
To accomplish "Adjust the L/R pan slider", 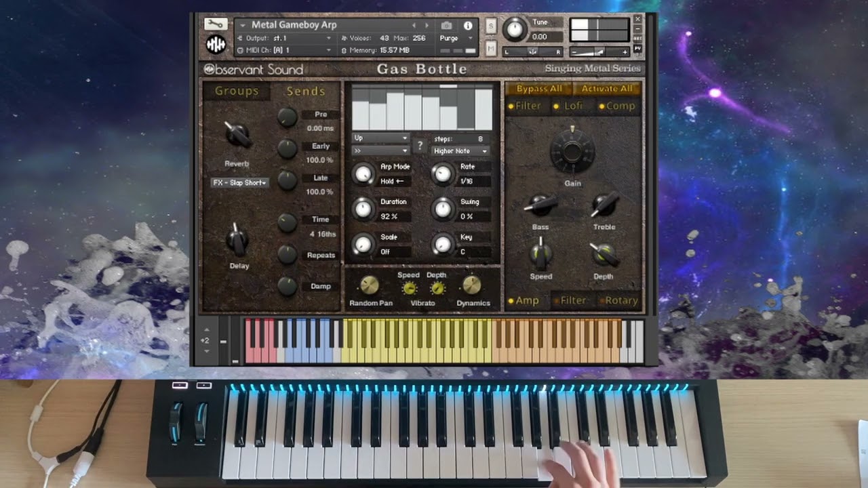I will click(533, 52).
